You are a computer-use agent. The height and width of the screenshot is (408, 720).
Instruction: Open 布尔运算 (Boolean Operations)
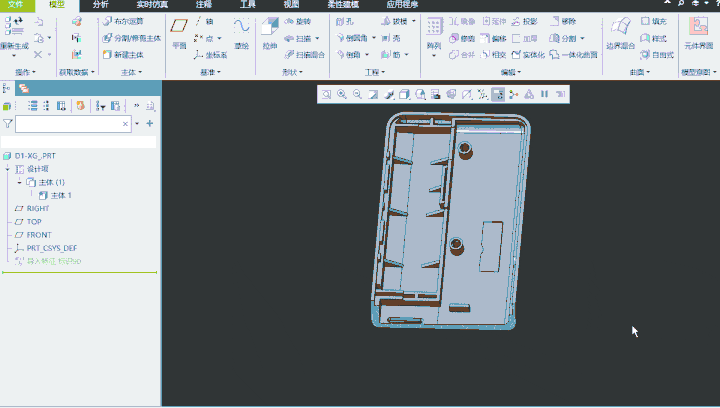(x=123, y=21)
